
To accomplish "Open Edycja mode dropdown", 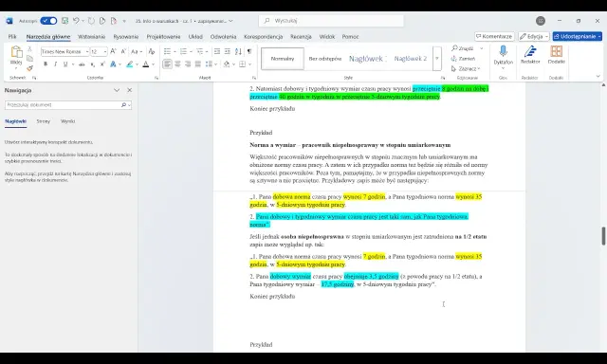I will [534, 36].
